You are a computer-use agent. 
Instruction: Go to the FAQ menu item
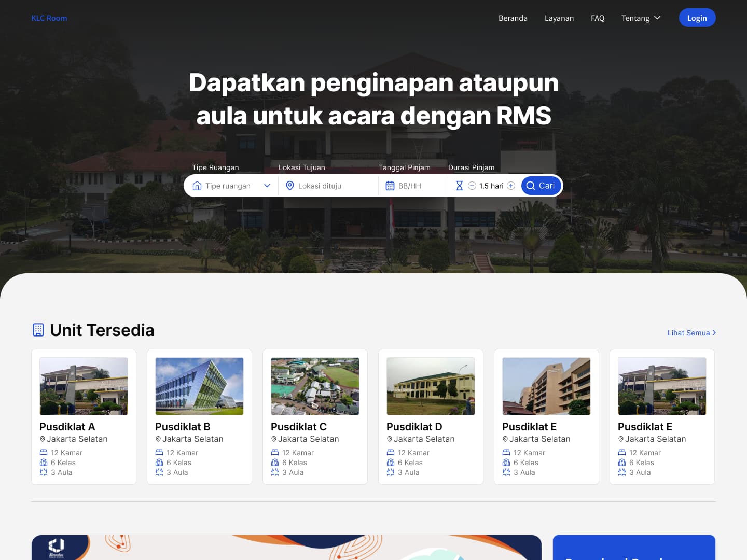[597, 18]
